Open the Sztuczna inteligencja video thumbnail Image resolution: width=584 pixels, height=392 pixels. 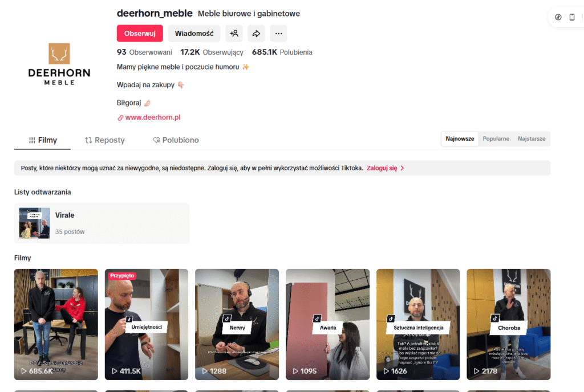tap(418, 324)
